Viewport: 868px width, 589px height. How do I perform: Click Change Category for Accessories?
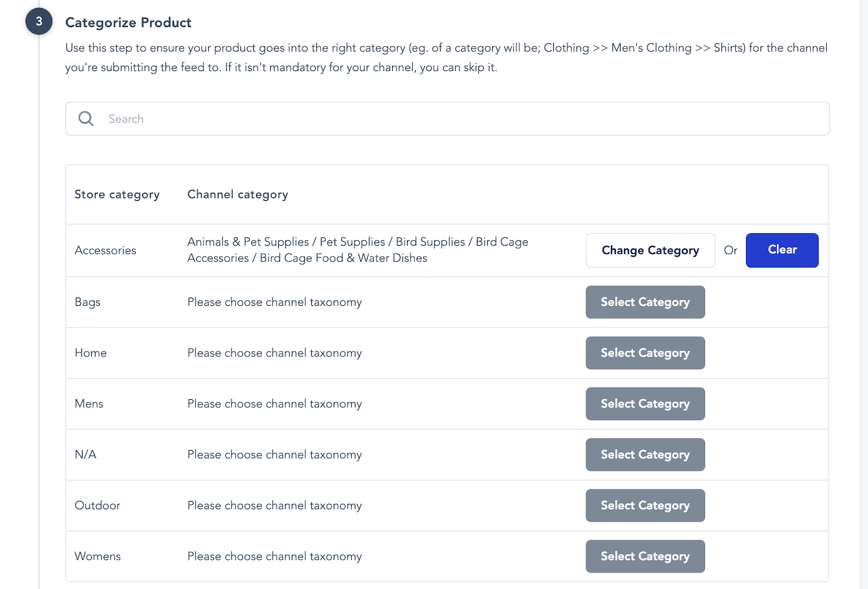pos(650,251)
